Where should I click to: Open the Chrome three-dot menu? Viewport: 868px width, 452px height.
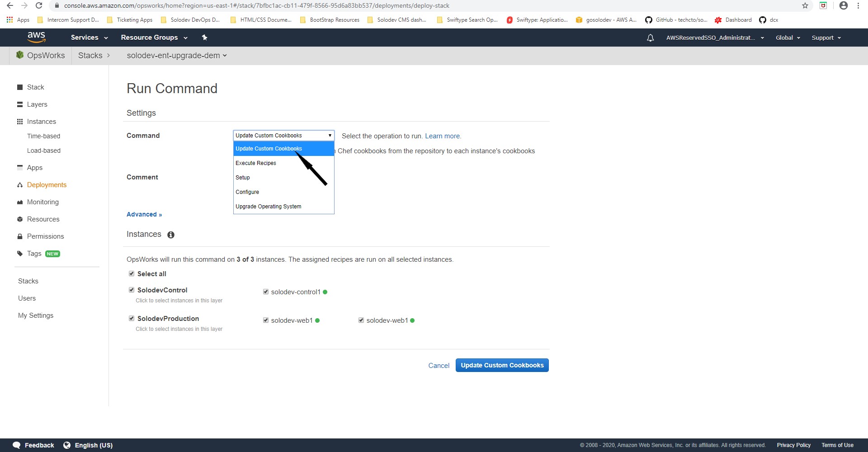[x=858, y=5]
